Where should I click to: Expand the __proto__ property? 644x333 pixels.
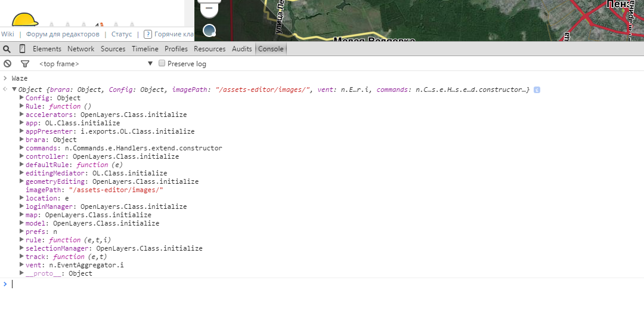[x=22, y=273]
